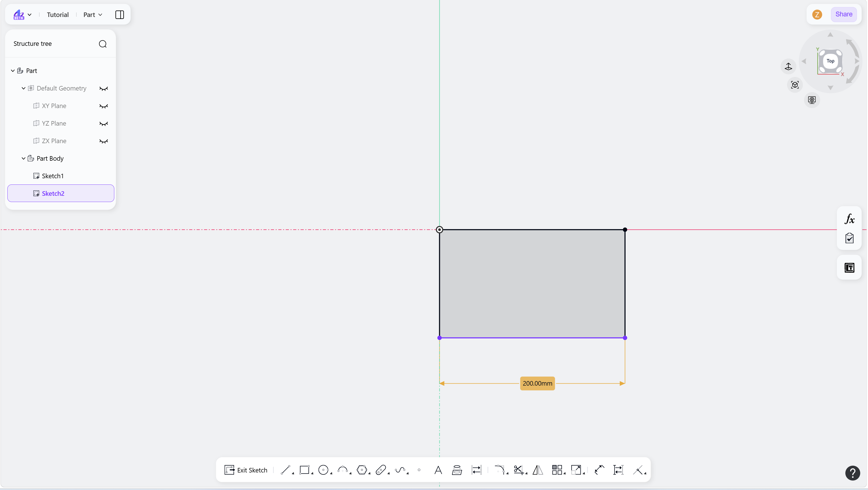Click the Tutorial breadcrumb

pyautogui.click(x=58, y=14)
